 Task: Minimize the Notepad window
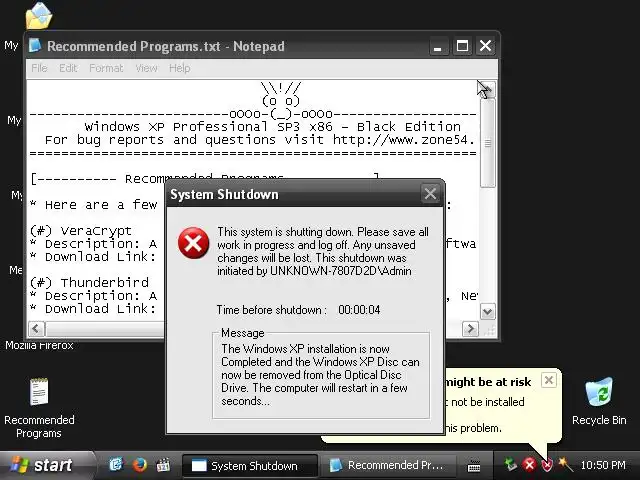coord(438,46)
